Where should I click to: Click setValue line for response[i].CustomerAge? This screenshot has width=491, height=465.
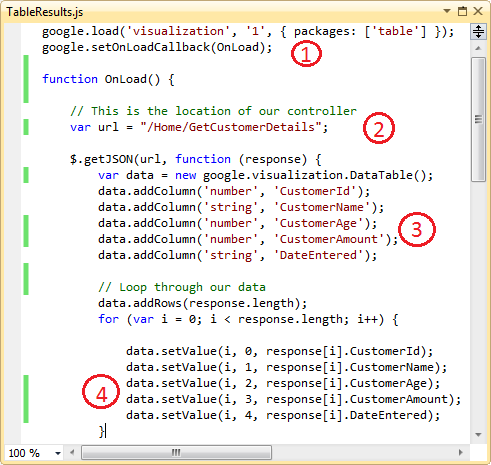[283, 383]
